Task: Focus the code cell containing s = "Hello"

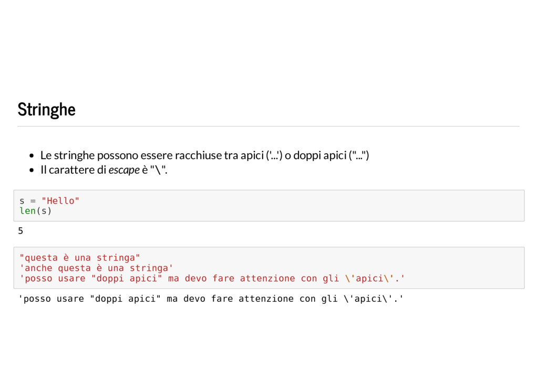Action: coord(269,206)
